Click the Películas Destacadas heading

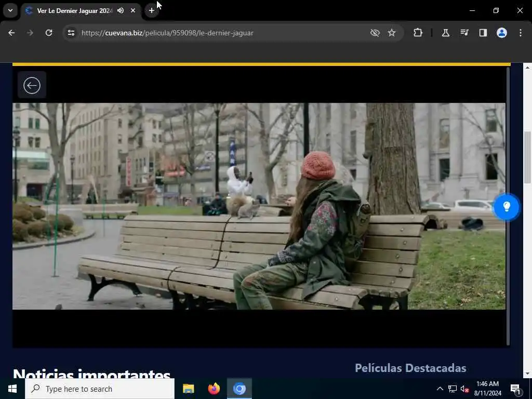(x=410, y=368)
